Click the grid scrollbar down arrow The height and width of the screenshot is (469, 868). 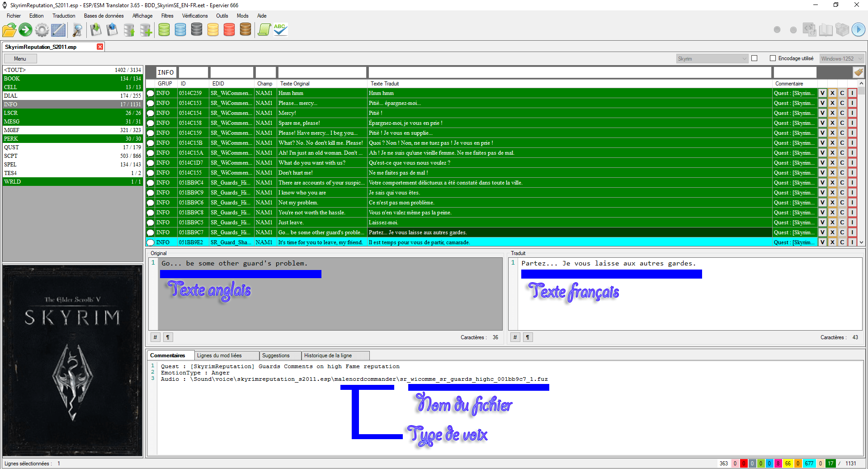(861, 242)
